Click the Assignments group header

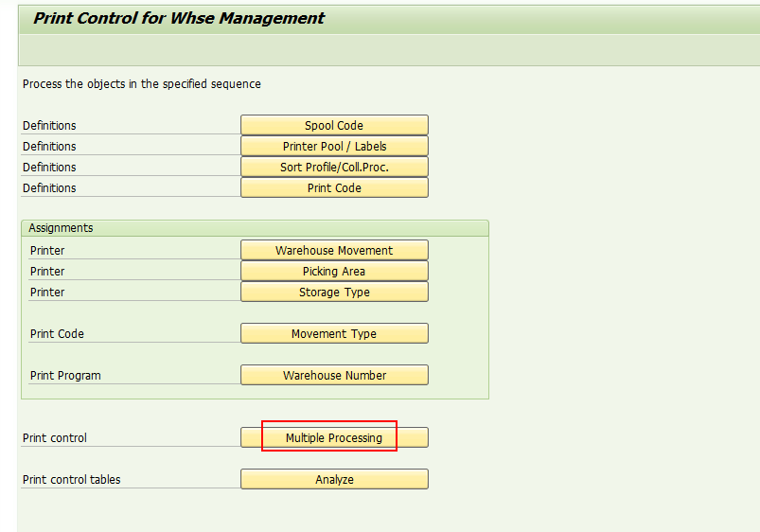point(61,228)
